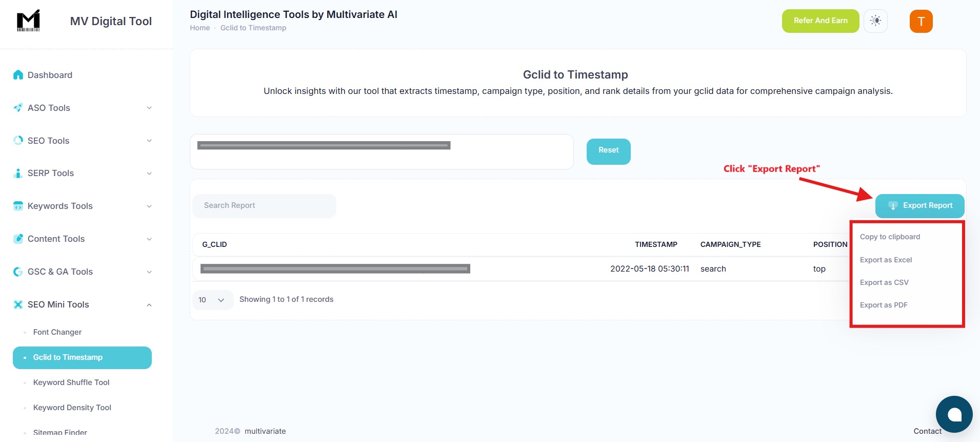Choose Export as CSV

(x=884, y=282)
